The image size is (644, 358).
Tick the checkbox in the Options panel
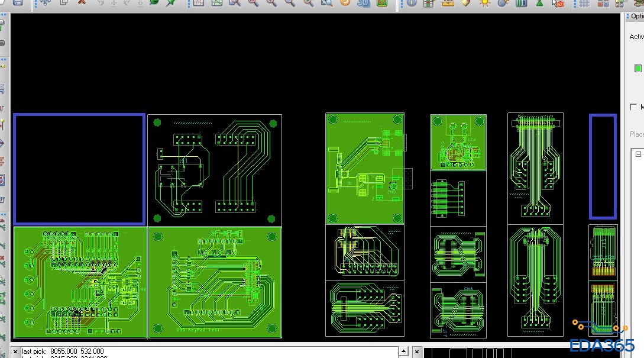pyautogui.click(x=633, y=107)
